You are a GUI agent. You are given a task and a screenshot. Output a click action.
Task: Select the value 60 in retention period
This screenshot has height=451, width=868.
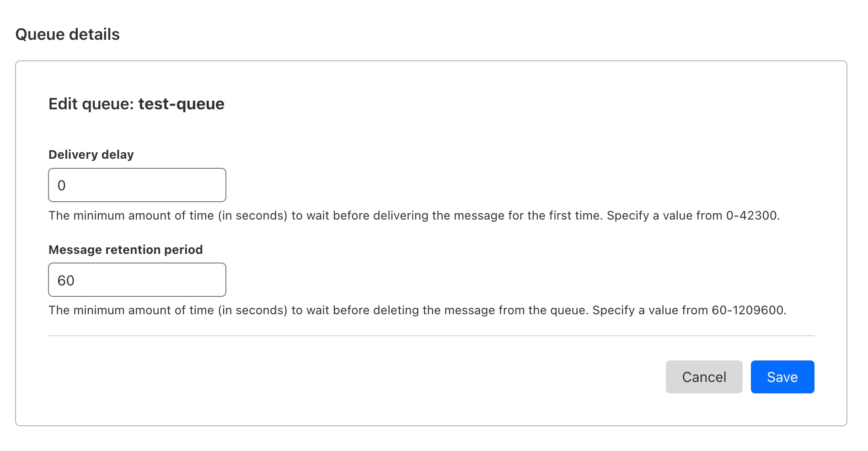point(67,280)
